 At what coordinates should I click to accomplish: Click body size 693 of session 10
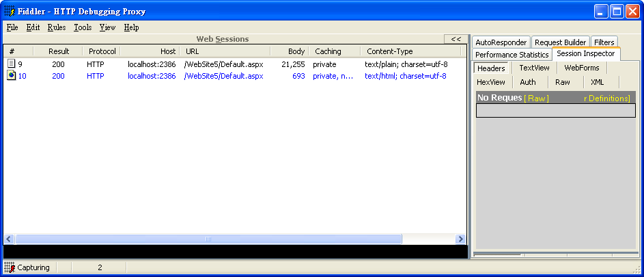point(298,76)
